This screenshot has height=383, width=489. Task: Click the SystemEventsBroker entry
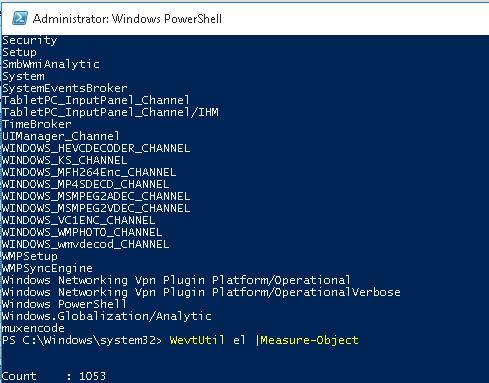click(x=65, y=88)
